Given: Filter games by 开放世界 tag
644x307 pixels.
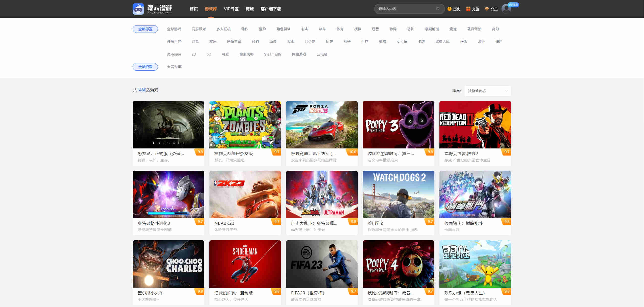Looking at the screenshot, I should click(x=174, y=42).
